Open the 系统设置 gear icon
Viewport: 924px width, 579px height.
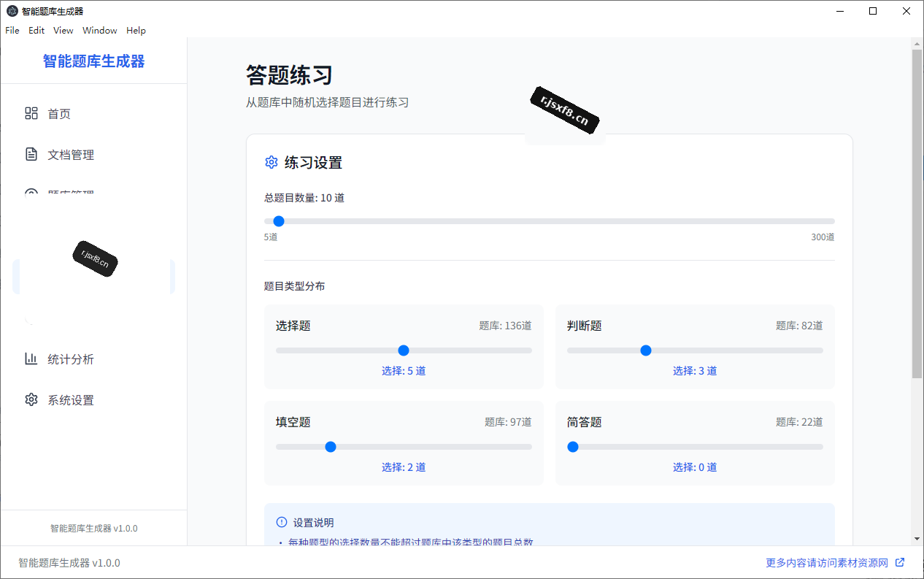pos(31,399)
